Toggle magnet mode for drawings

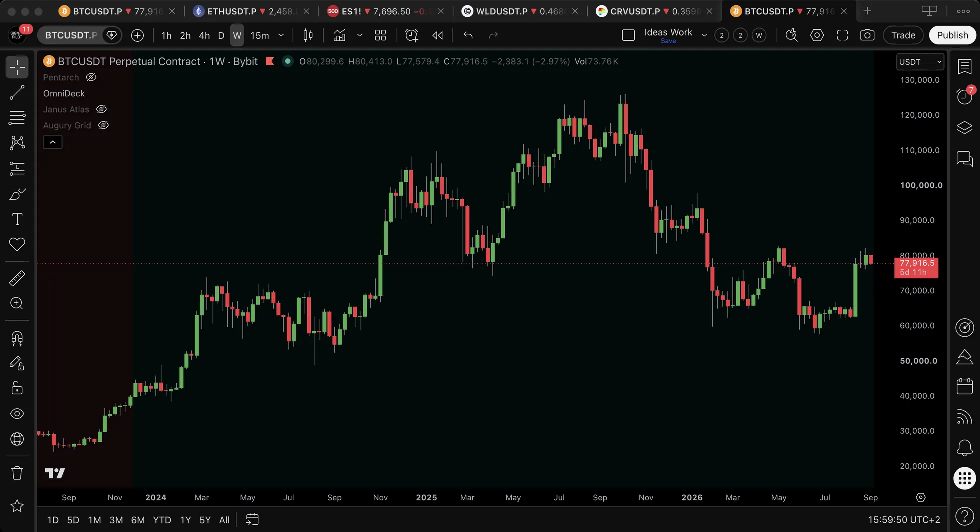coord(17,338)
